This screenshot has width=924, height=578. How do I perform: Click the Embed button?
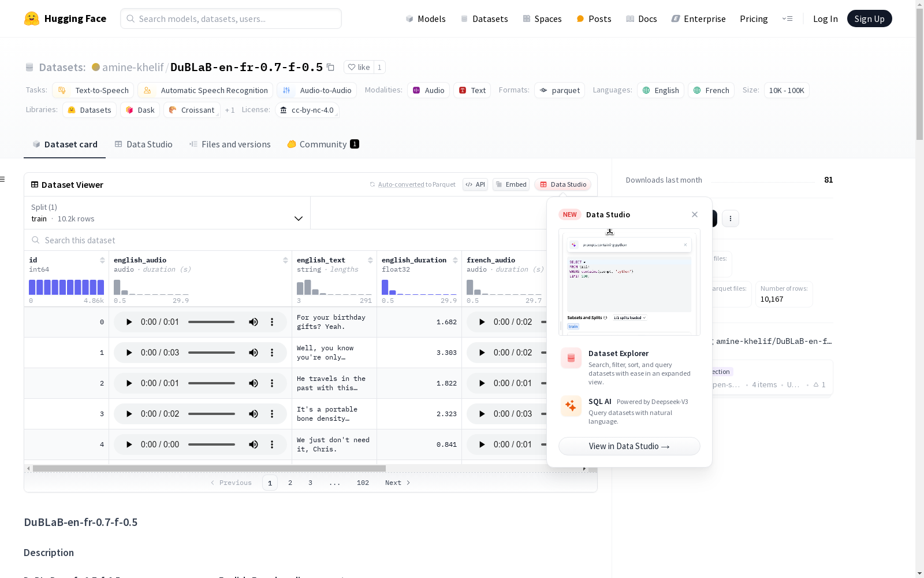[511, 184]
